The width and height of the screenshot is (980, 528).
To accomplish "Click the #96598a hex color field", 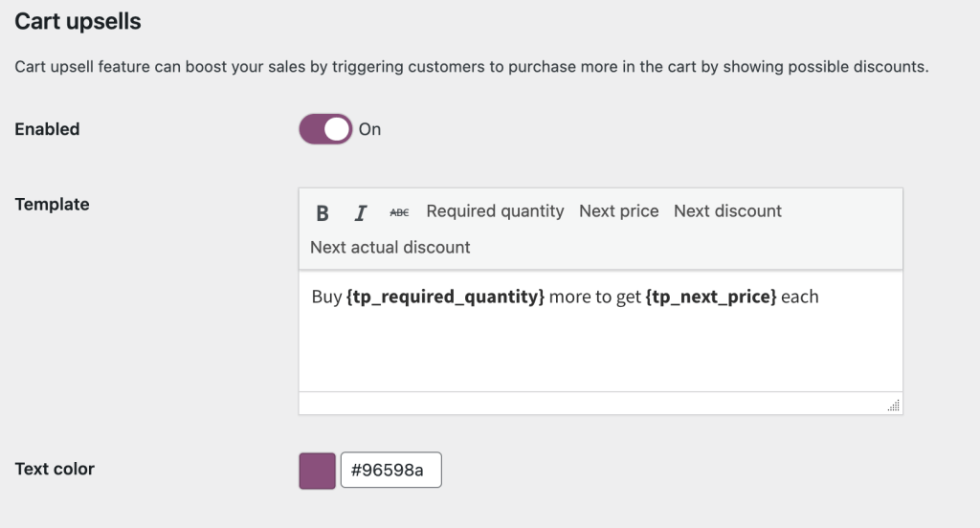I will [x=390, y=471].
